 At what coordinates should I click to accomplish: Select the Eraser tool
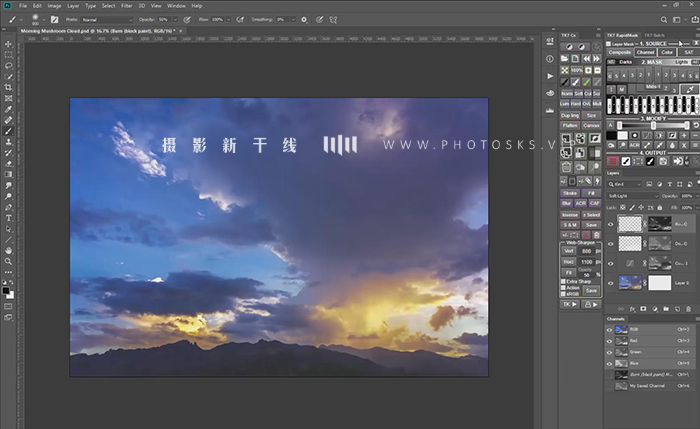point(8,164)
